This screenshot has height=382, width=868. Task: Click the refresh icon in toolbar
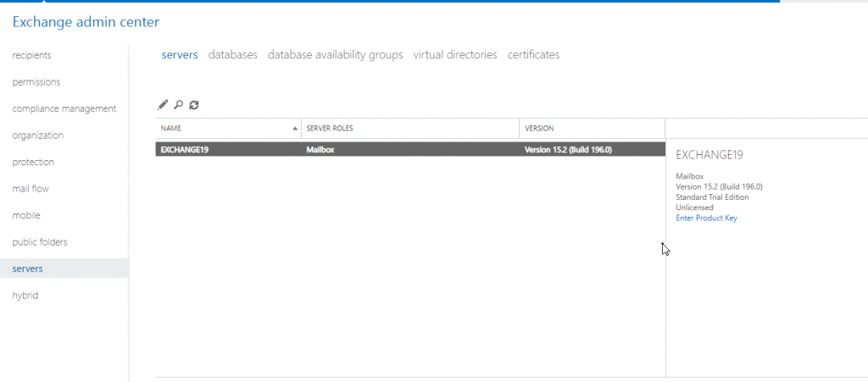pyautogui.click(x=194, y=104)
